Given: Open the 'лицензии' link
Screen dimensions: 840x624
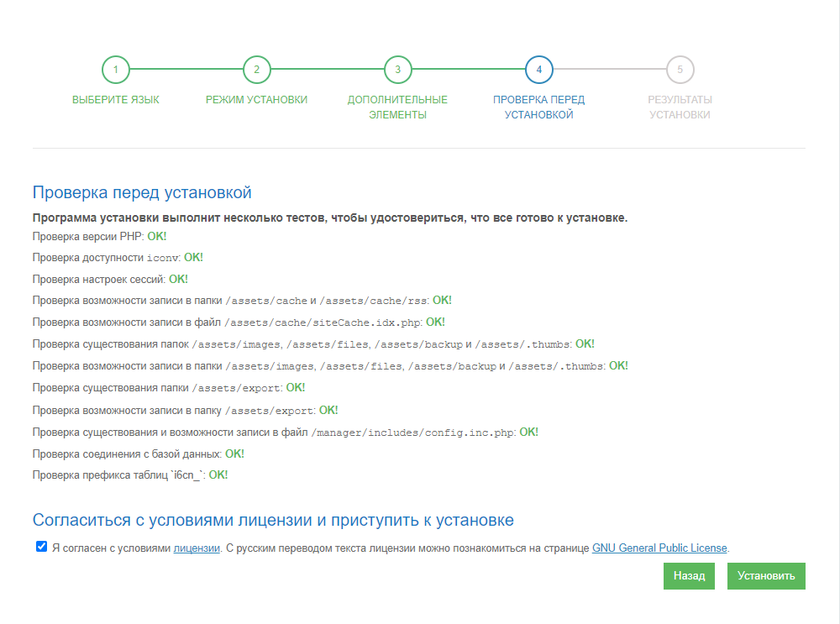Looking at the screenshot, I should 197,548.
